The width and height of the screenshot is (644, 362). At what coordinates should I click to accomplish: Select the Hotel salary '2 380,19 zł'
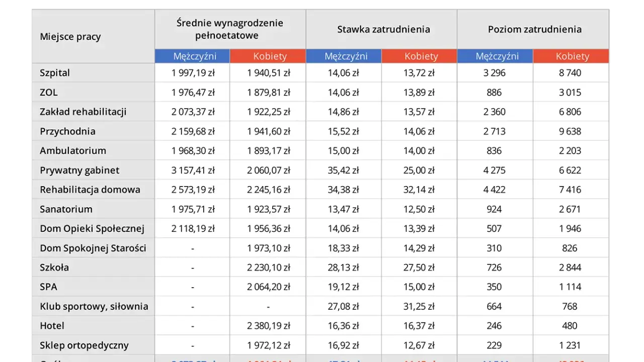click(269, 326)
